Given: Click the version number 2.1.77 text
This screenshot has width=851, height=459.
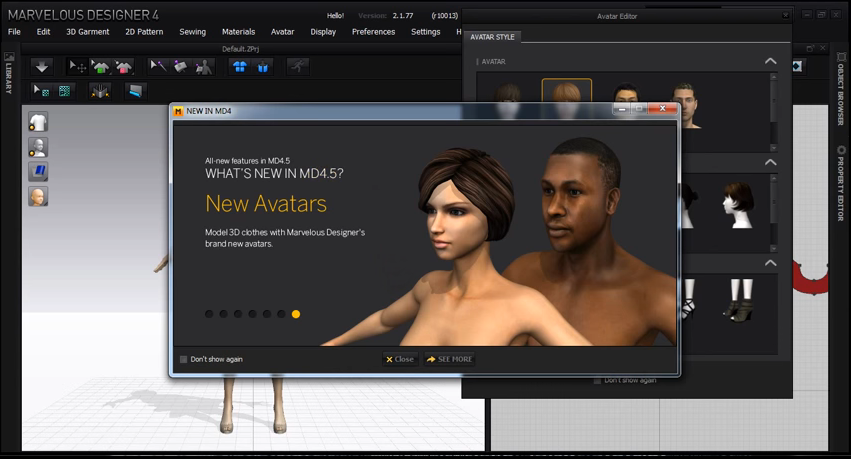Looking at the screenshot, I should coord(403,16).
